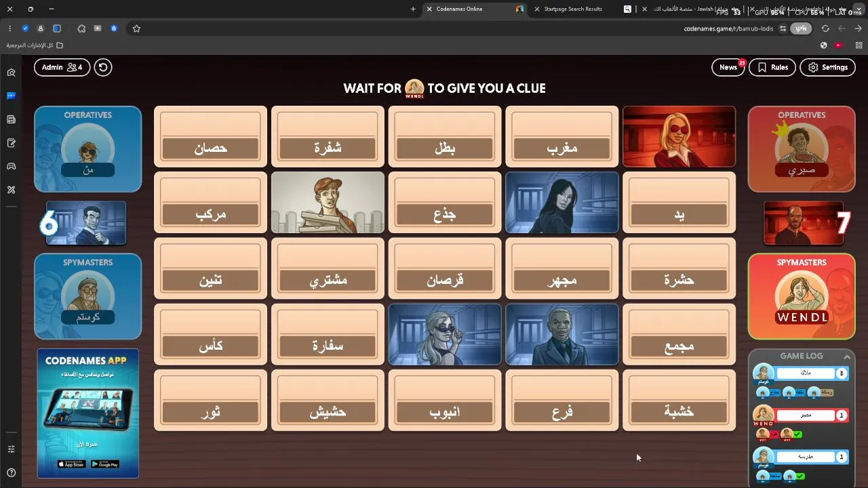Select the word card سفارة
This screenshot has width=868, height=488.
(x=328, y=334)
